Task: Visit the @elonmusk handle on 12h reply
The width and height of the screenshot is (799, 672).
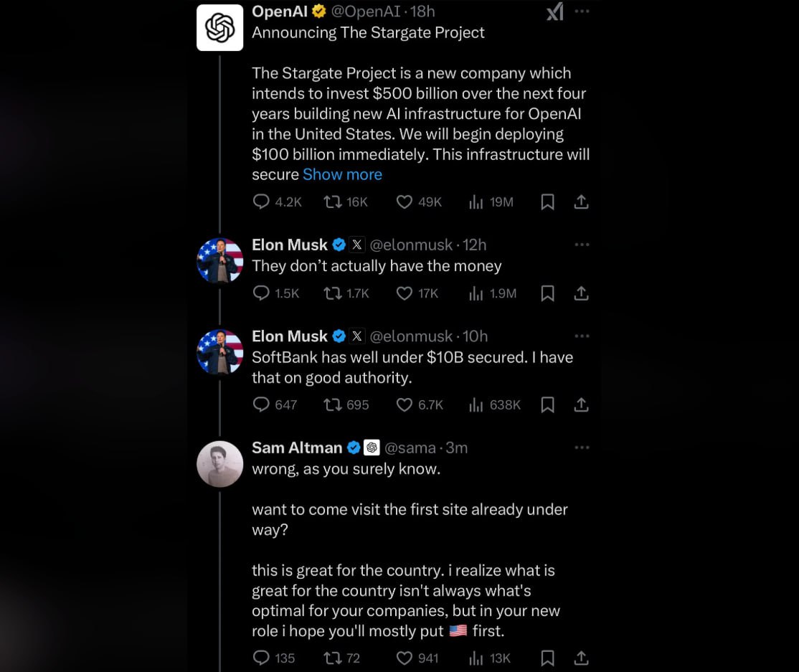Action: [411, 245]
